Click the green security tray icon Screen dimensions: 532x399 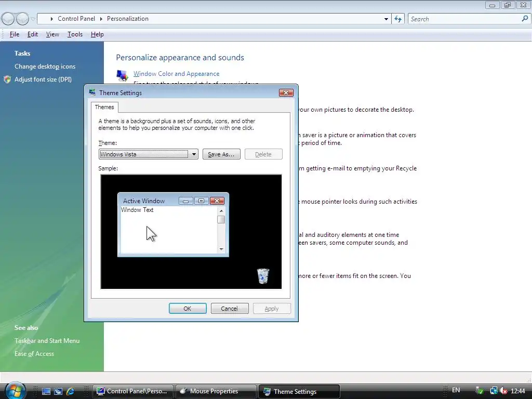[x=480, y=391]
